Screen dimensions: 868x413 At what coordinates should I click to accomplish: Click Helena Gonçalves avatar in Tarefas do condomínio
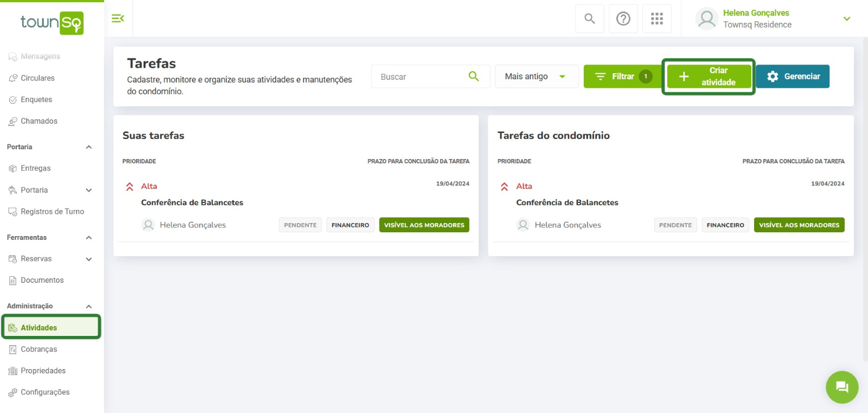coord(523,225)
